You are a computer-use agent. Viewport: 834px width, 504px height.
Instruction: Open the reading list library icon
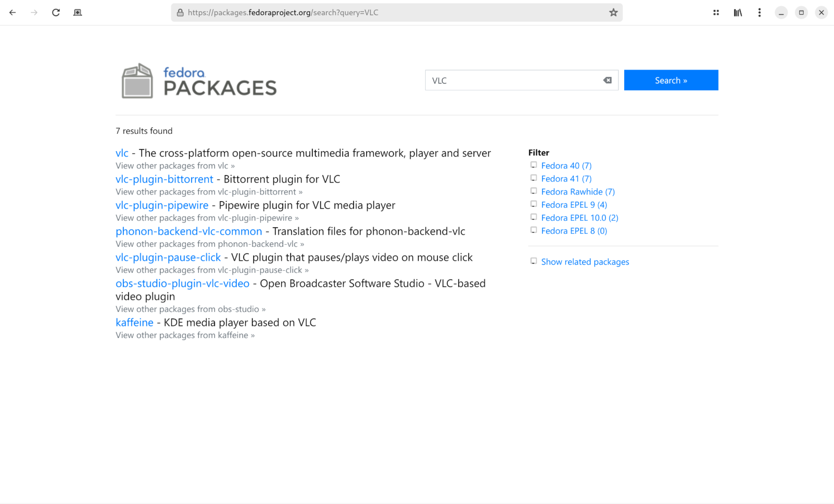738,12
